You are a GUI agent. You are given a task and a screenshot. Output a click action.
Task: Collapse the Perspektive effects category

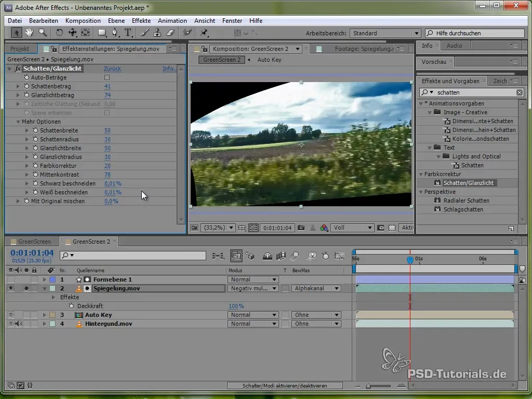(x=421, y=192)
